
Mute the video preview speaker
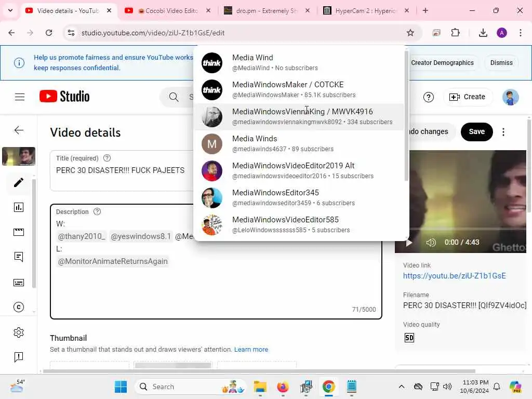[x=431, y=243]
